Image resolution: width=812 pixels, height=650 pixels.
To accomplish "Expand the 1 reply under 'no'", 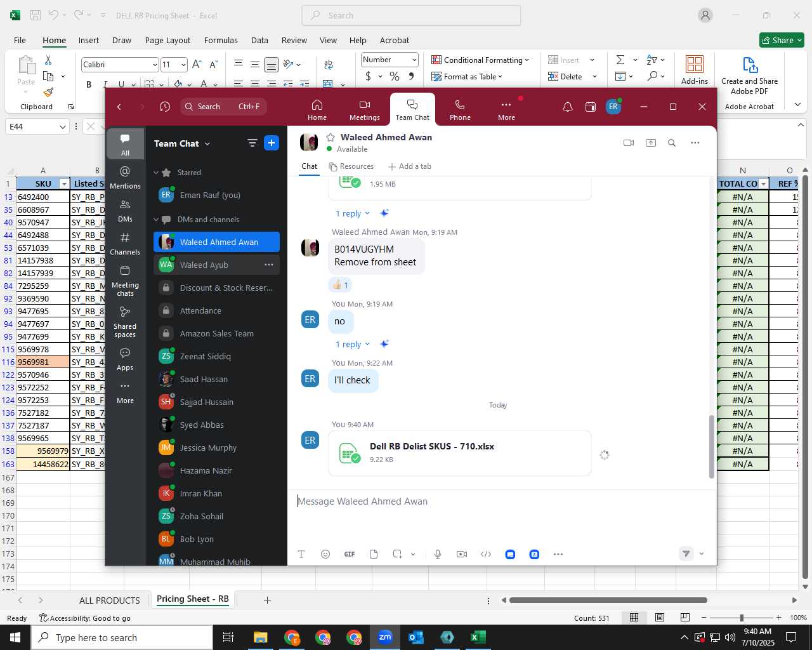I will coord(352,344).
